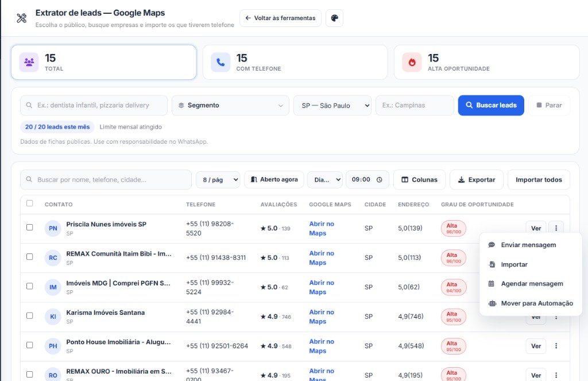Click the 09:00 time field
The width and height of the screenshot is (588, 381).
pos(367,180)
